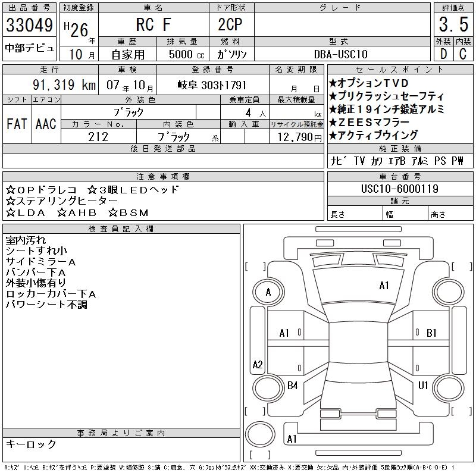Viewport: 476px width, 476px height.
Task: Click the interior grade C cell
Action: 462,53
